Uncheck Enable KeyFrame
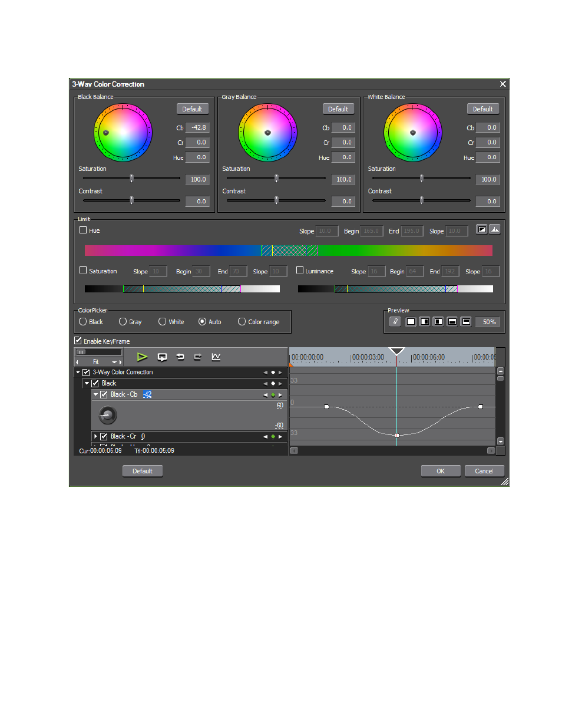Image resolution: width=562 pixels, height=728 pixels. click(x=78, y=341)
